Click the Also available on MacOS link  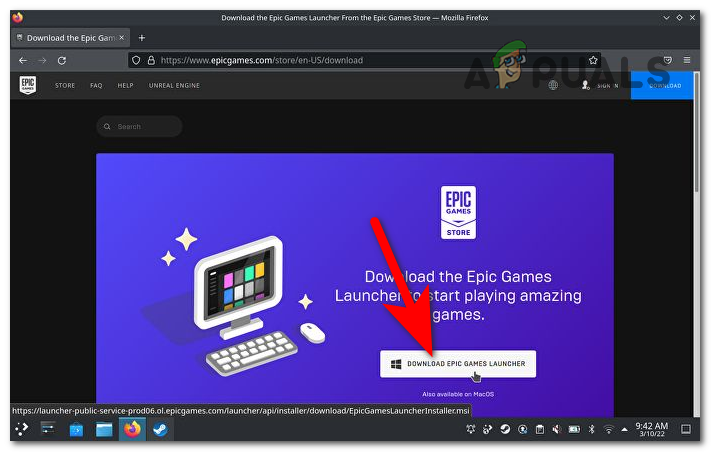458,394
